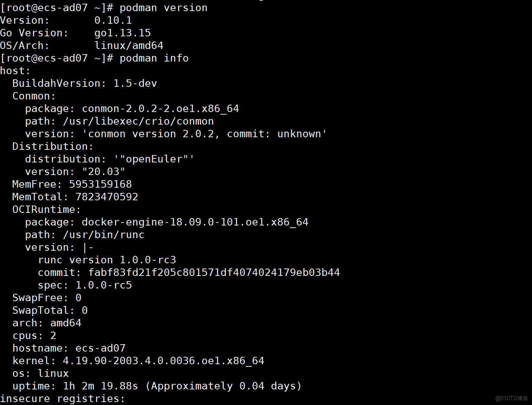This screenshot has height=405, width=532.
Task: Click the BuildahVersion 1.5-dev value
Action: [135, 83]
